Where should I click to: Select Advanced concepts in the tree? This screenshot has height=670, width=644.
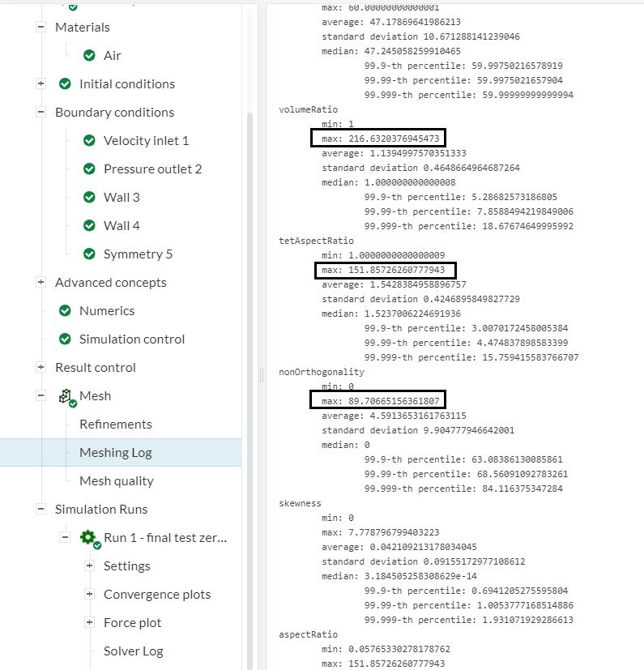[111, 283]
